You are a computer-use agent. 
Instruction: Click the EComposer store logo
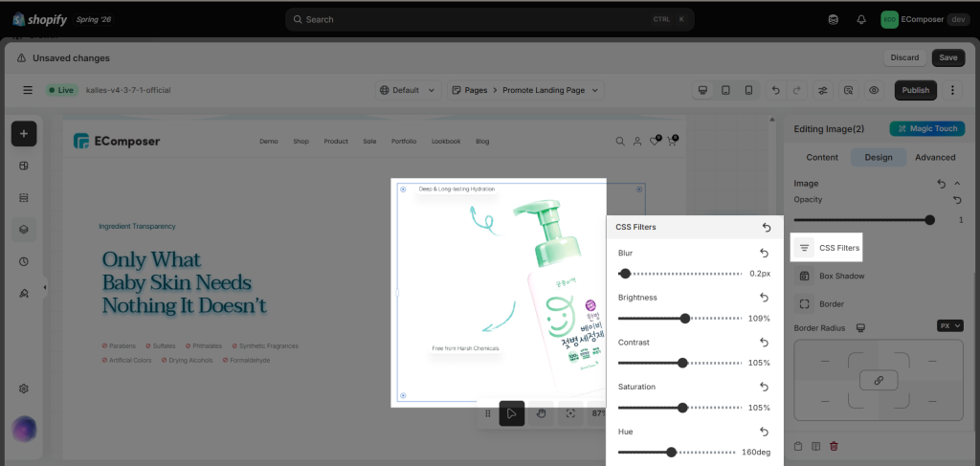click(x=116, y=142)
